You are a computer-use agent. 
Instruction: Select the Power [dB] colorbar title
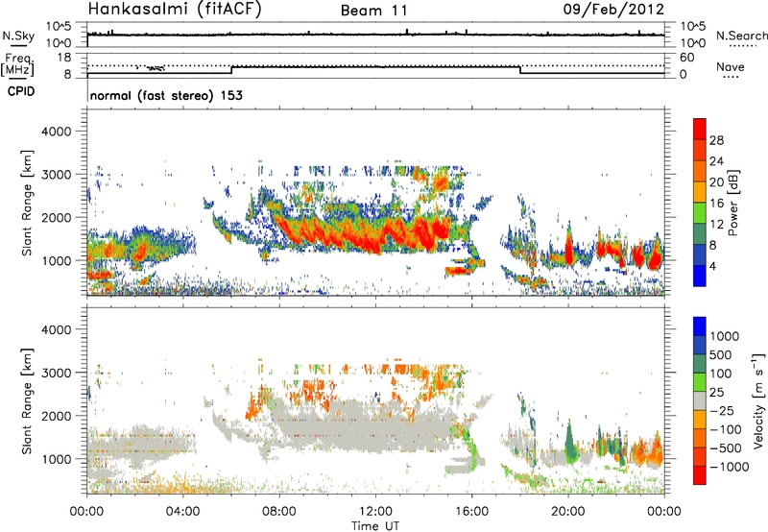click(732, 203)
